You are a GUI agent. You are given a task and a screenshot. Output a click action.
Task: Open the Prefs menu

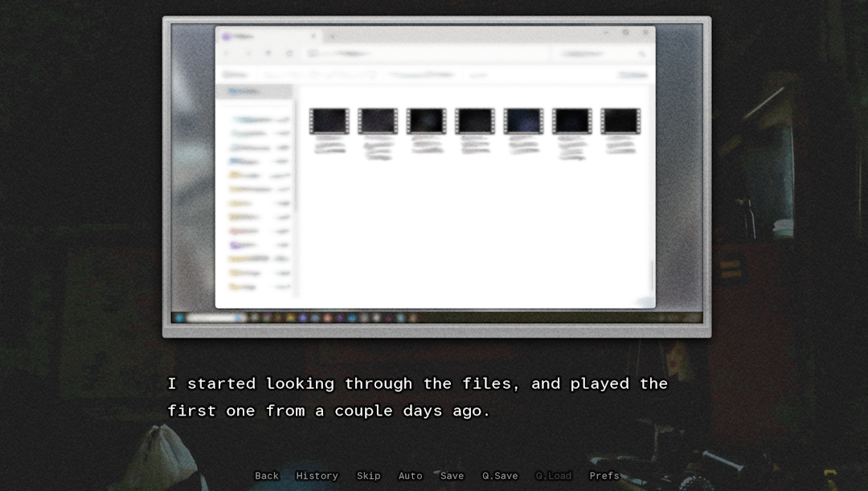click(604, 476)
